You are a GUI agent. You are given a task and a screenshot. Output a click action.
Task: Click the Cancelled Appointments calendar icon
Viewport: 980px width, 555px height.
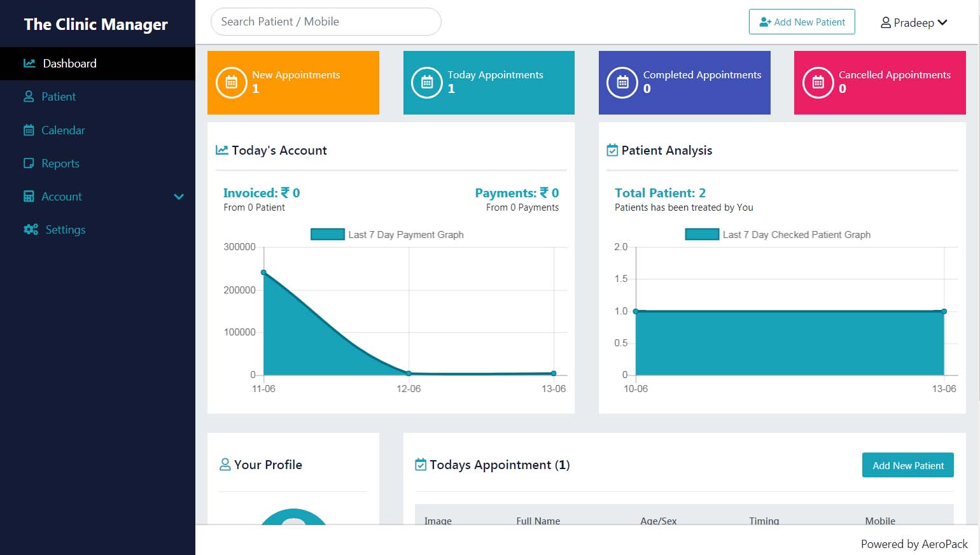(818, 83)
